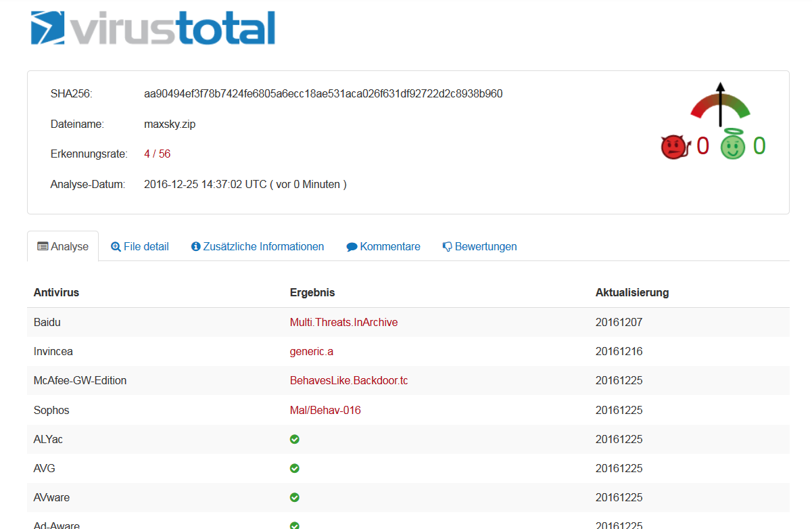Viewport: 812px width, 529px height.
Task: Click the green checkmark in ALYac row
Action: pyautogui.click(x=295, y=439)
